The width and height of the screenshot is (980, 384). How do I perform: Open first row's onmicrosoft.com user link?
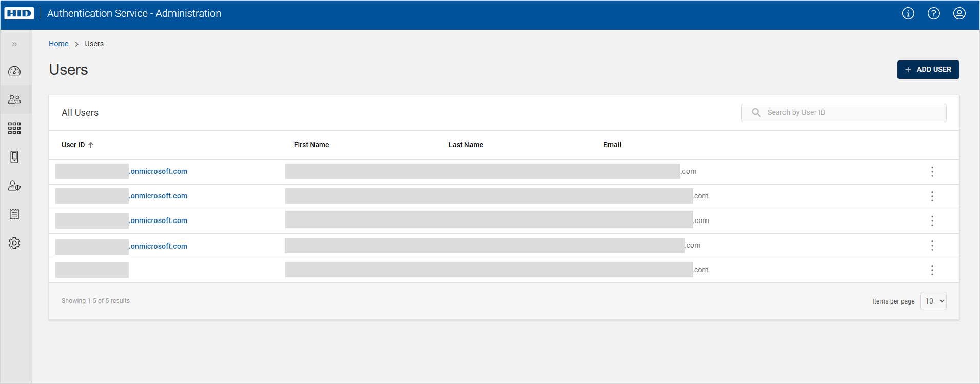pyautogui.click(x=158, y=171)
